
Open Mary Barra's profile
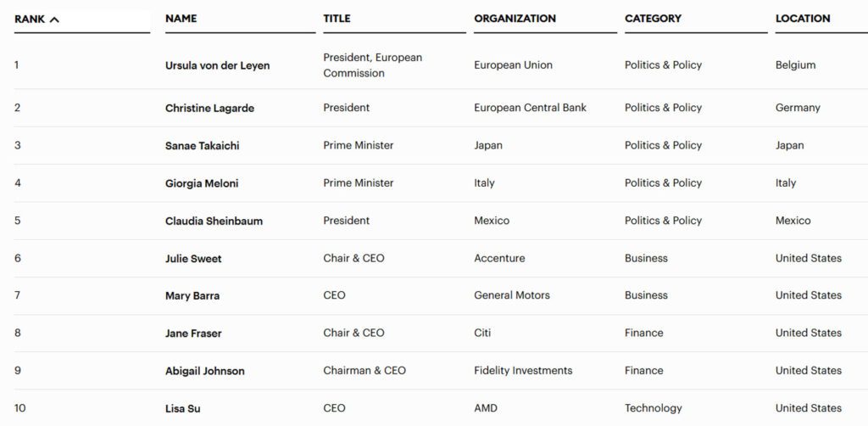point(192,296)
